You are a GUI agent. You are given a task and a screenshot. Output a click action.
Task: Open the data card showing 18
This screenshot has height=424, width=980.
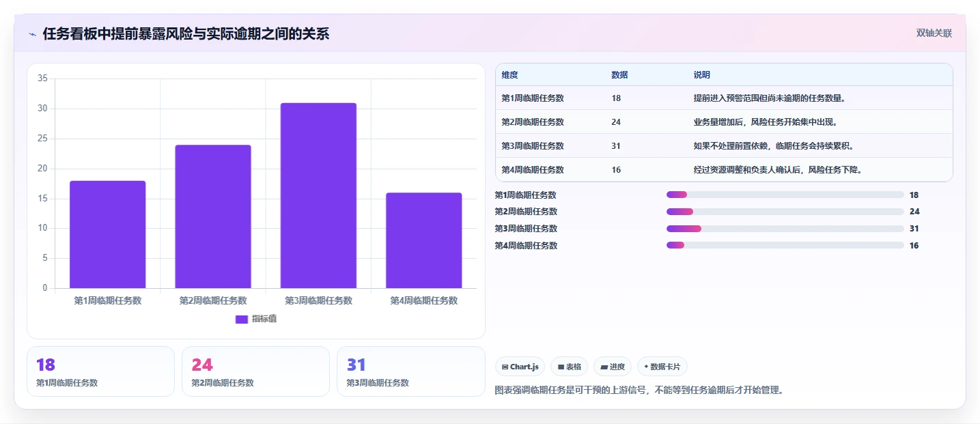pos(101,371)
